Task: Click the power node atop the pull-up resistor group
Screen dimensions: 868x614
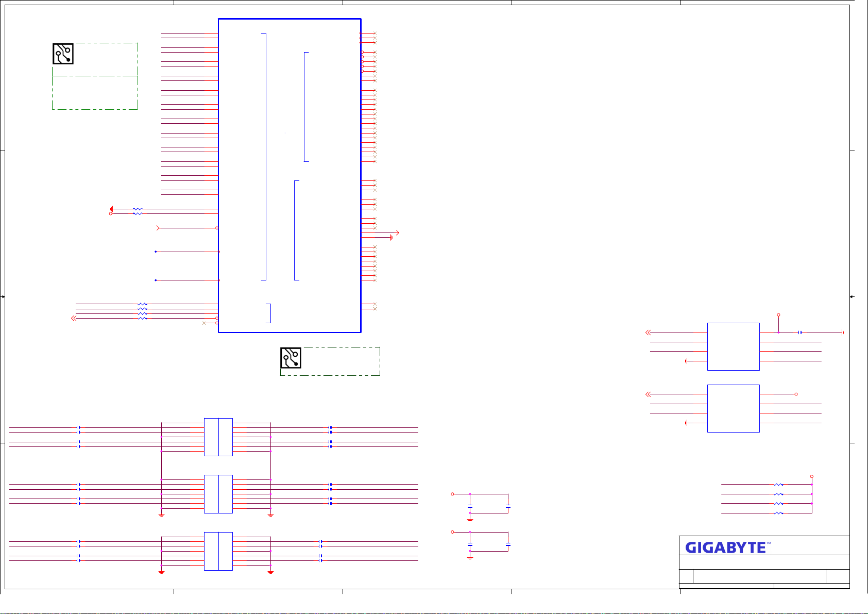Action: coord(812,476)
